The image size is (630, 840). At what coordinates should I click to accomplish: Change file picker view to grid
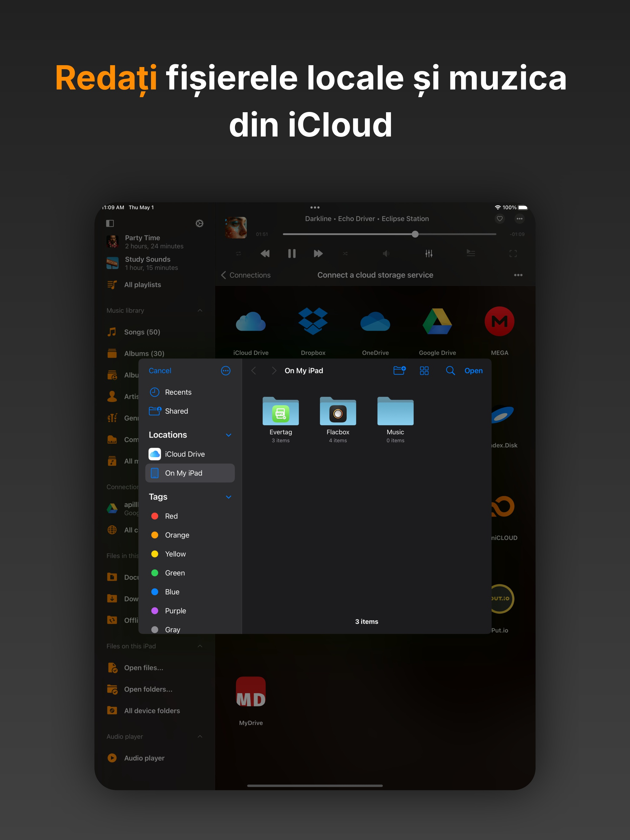pos(425,370)
